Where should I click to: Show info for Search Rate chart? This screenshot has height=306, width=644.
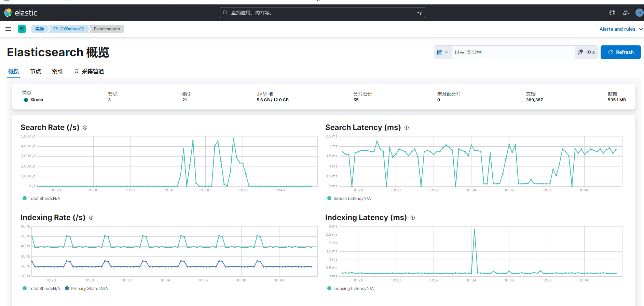tap(85, 128)
